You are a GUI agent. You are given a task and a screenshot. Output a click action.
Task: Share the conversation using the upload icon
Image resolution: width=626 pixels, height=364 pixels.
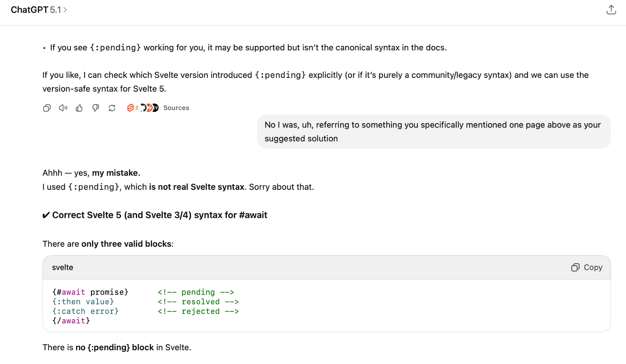point(611,10)
